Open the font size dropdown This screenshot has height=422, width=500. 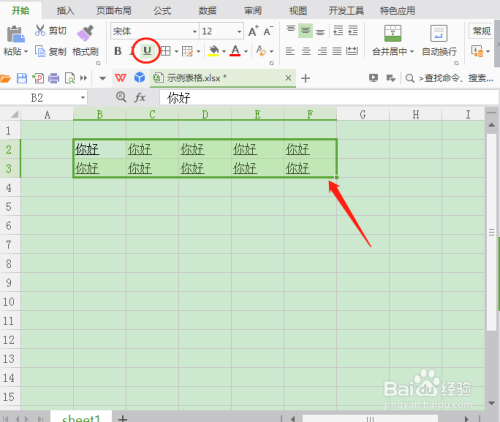tap(239, 32)
